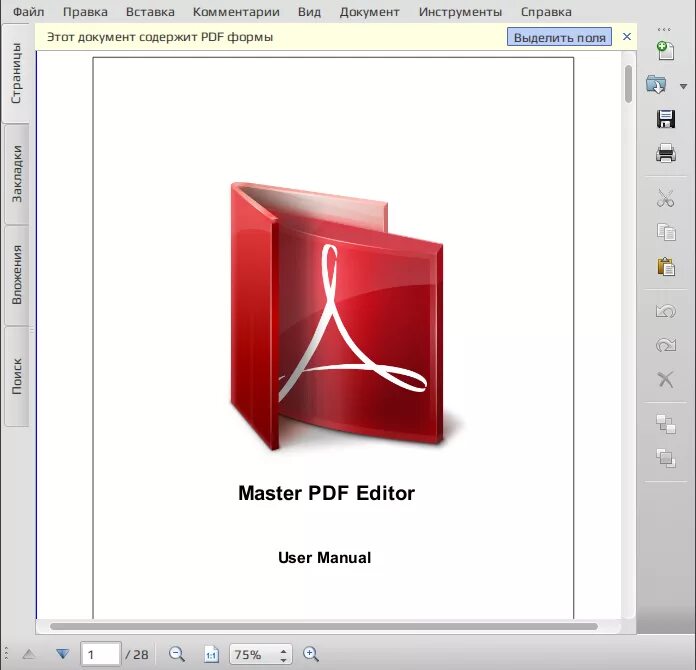Image resolution: width=696 pixels, height=670 pixels.
Task: Go to next page arrow
Action: click(63, 654)
